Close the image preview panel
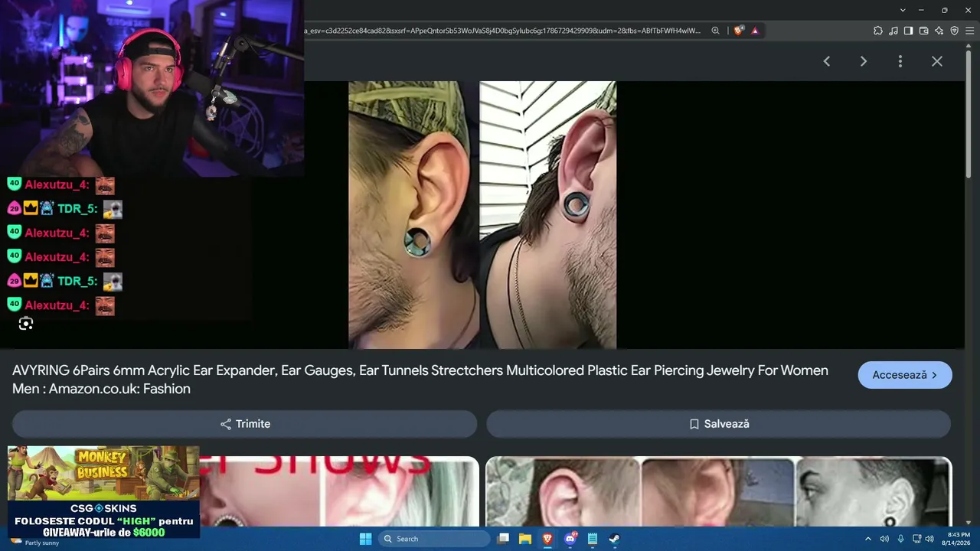The width and height of the screenshot is (980, 551). 937,61
